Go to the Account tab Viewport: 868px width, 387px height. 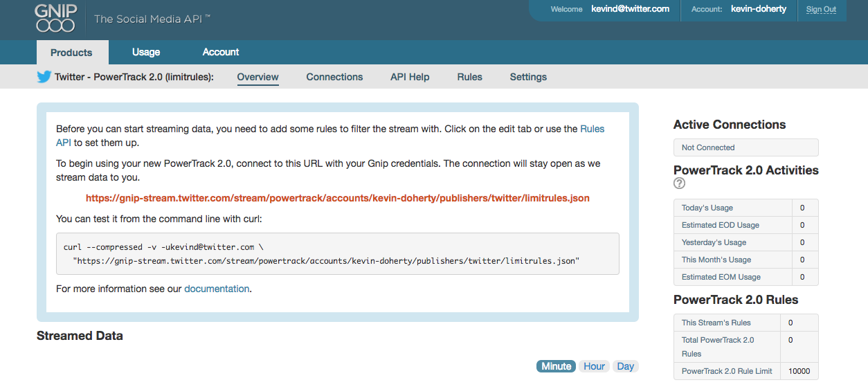click(221, 52)
